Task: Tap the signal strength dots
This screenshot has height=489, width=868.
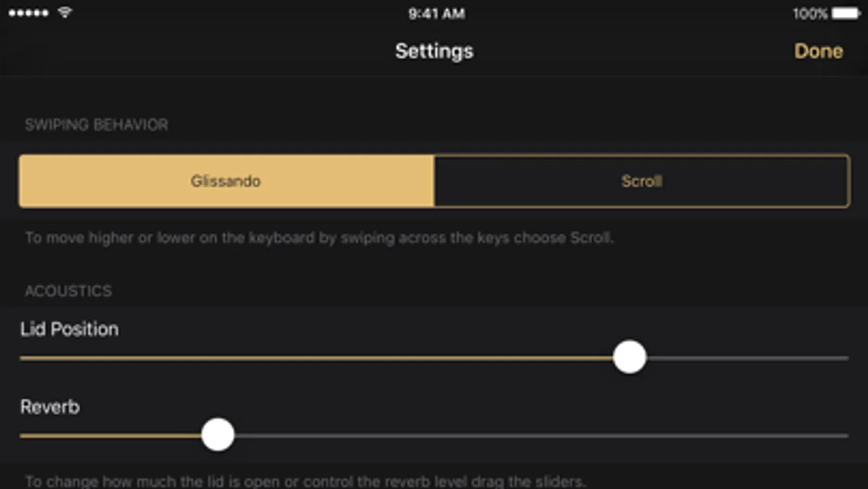Action: pyautogui.click(x=28, y=12)
